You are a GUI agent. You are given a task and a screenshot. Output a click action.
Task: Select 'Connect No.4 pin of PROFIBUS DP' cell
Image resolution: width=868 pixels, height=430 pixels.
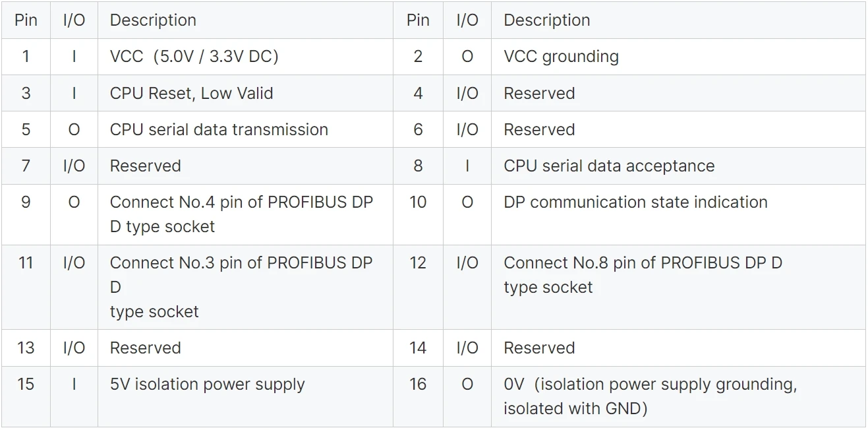pos(245,214)
